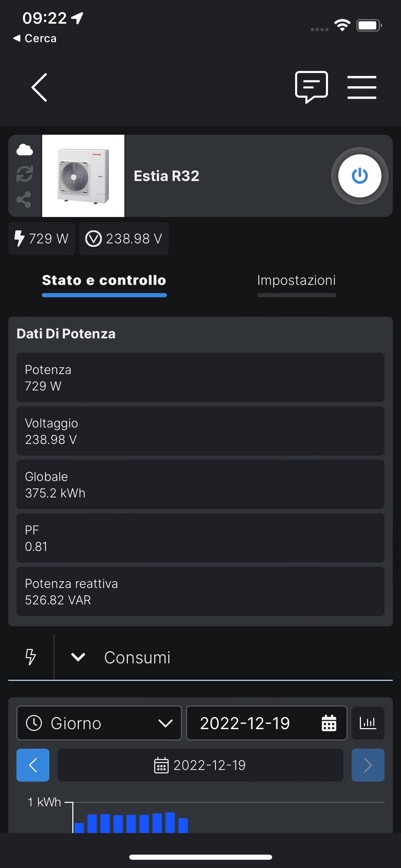Go to next day with right arrow
Viewport: 401px width, 868px height.
point(368,765)
